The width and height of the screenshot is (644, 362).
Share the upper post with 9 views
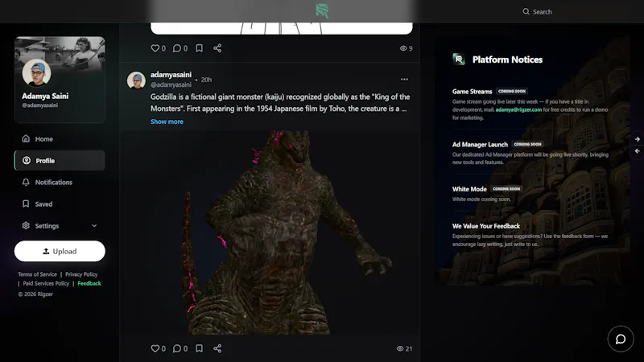[x=217, y=48]
